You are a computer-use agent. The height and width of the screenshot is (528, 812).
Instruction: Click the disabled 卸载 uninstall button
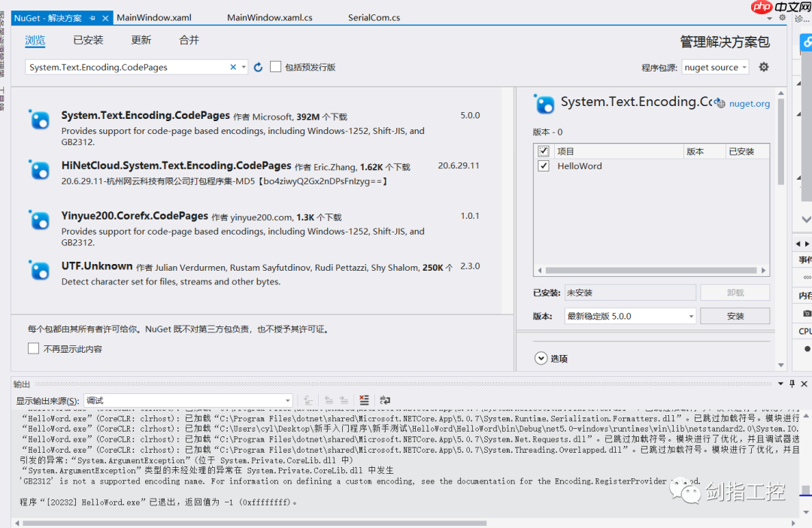point(735,293)
